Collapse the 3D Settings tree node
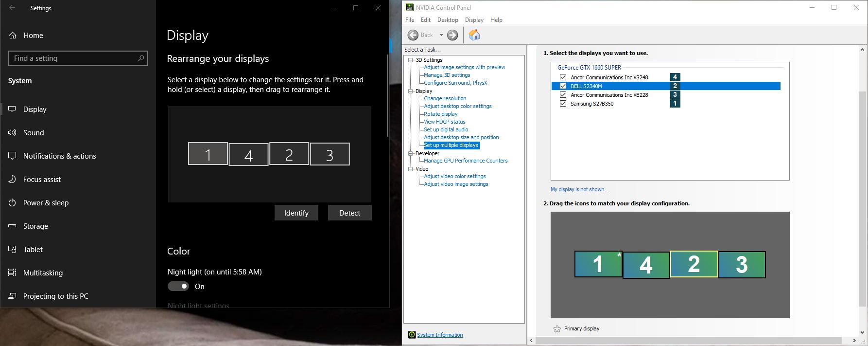Image resolution: width=868 pixels, height=346 pixels. (411, 60)
